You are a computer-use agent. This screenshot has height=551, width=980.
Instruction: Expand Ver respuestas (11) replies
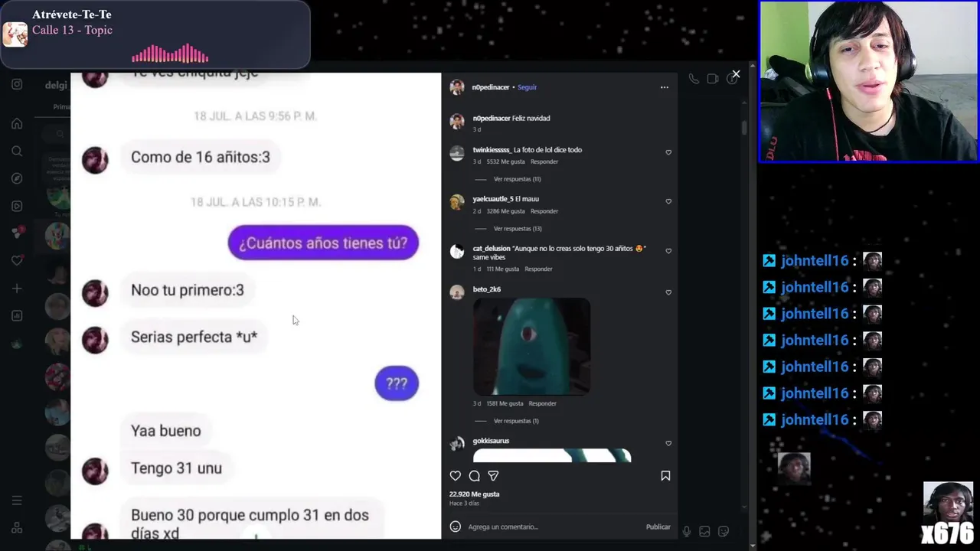517,179
